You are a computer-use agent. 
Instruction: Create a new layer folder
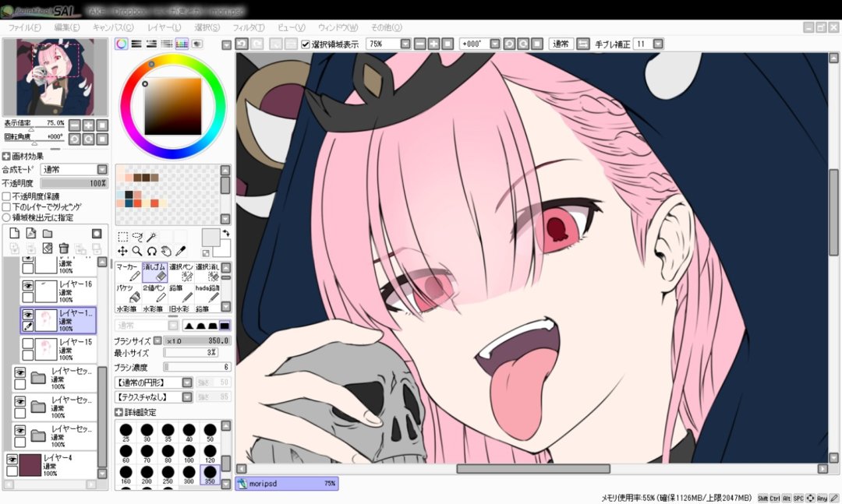point(48,234)
